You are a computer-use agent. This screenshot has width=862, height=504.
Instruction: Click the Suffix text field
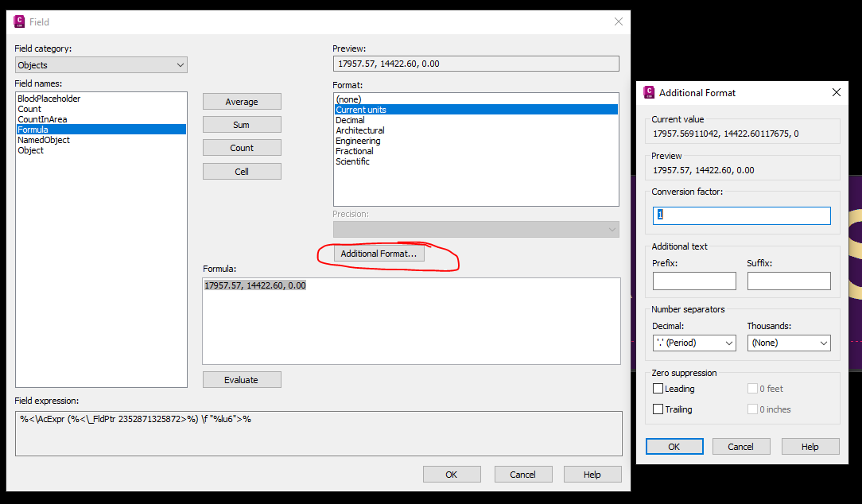click(788, 281)
